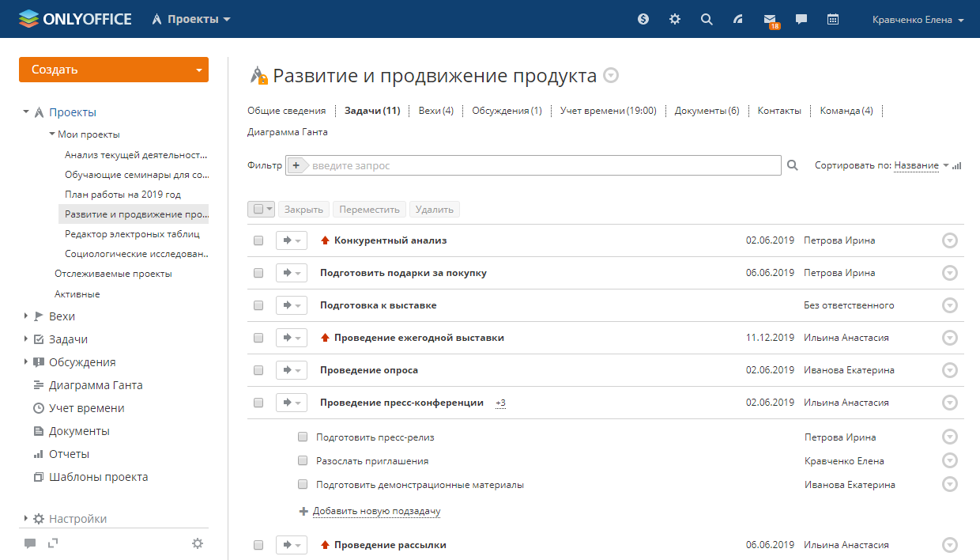
Task: Expand the Вехи section in sidebar
Action: pyautogui.click(x=27, y=316)
